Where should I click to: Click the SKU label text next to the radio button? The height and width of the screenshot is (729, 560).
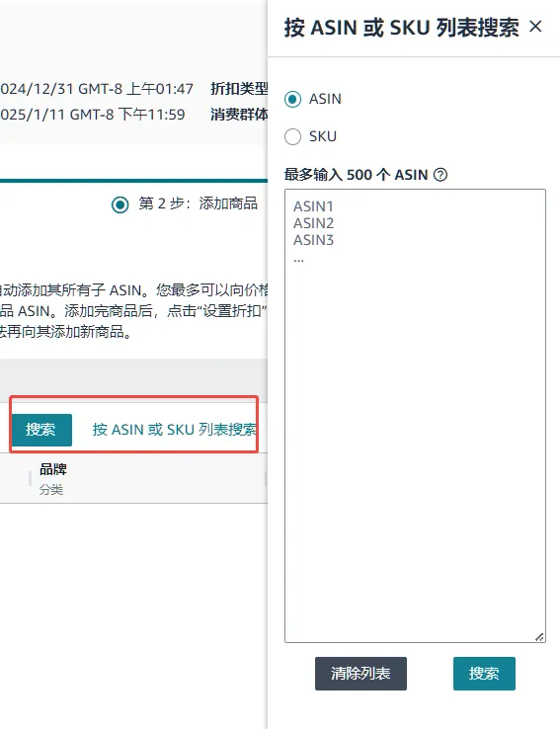coord(323,136)
